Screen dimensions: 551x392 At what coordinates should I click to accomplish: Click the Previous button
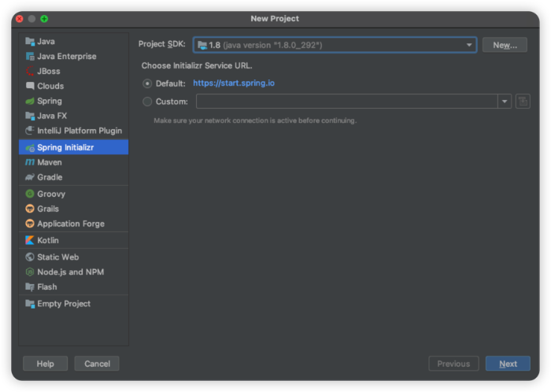coord(453,364)
